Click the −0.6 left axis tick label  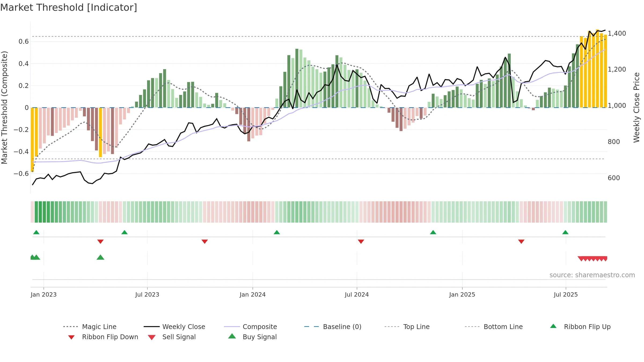(x=21, y=173)
